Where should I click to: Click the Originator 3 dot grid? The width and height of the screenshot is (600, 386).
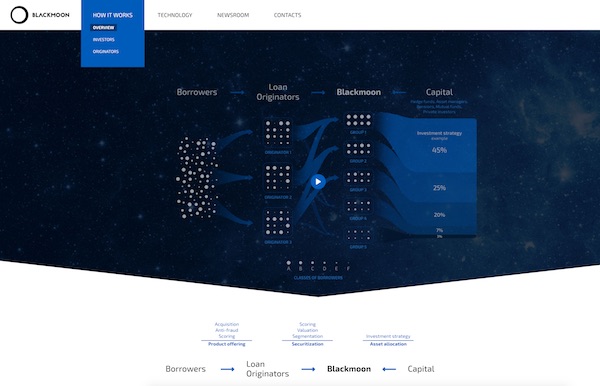tap(278, 223)
